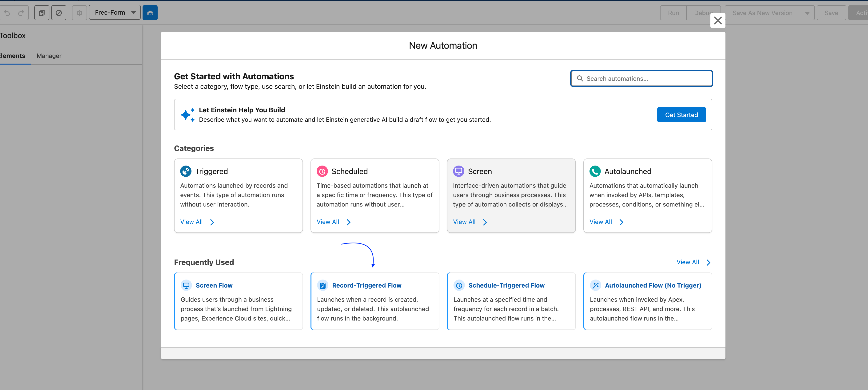
Task: Open the Free-Form layout dropdown
Action: click(115, 13)
